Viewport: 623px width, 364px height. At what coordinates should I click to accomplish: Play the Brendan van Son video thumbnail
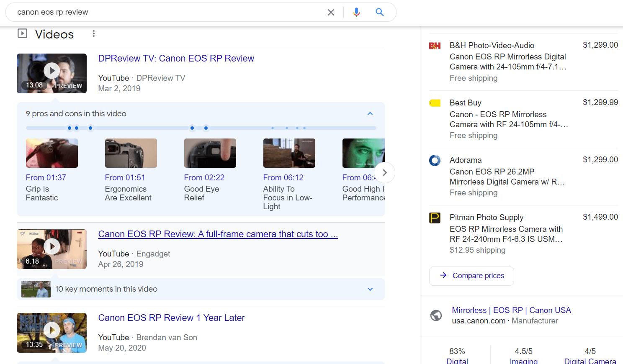tap(51, 333)
